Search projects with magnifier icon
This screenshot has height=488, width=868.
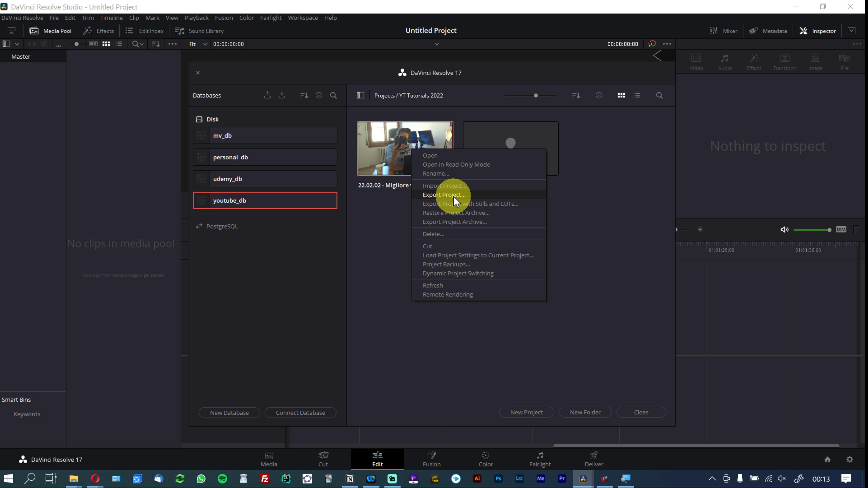point(659,95)
